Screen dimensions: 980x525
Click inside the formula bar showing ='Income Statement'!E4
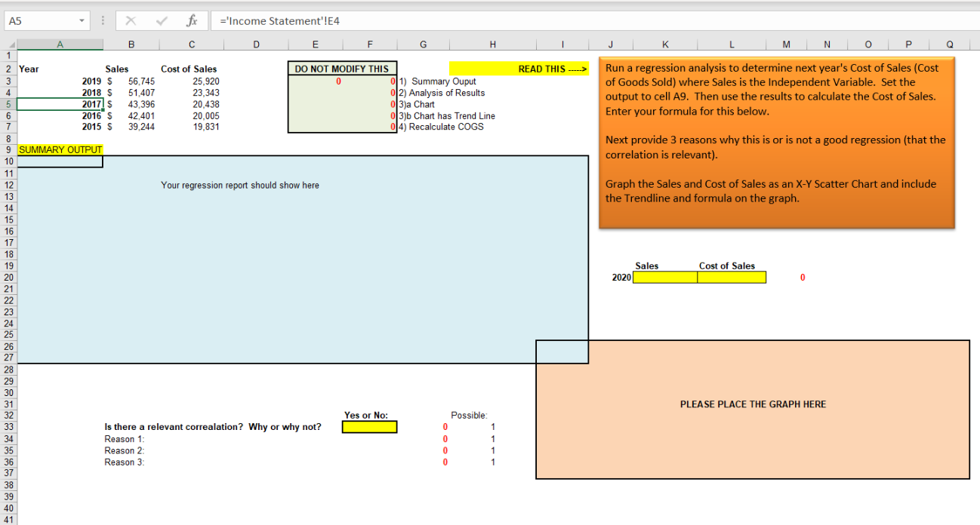click(302, 20)
